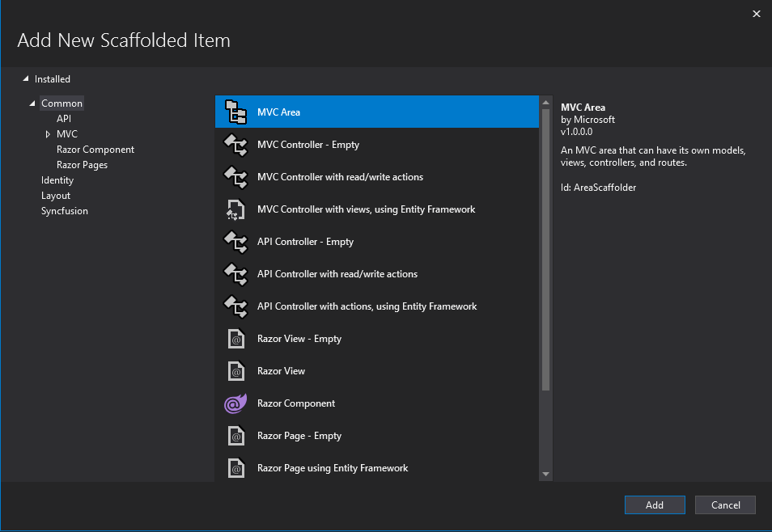Image resolution: width=772 pixels, height=532 pixels.
Task: Expand the MVC tree node arrow
Action: (x=48, y=134)
